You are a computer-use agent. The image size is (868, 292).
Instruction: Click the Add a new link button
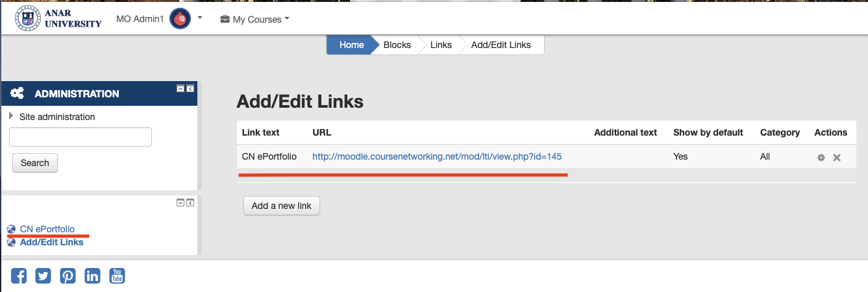[282, 206]
